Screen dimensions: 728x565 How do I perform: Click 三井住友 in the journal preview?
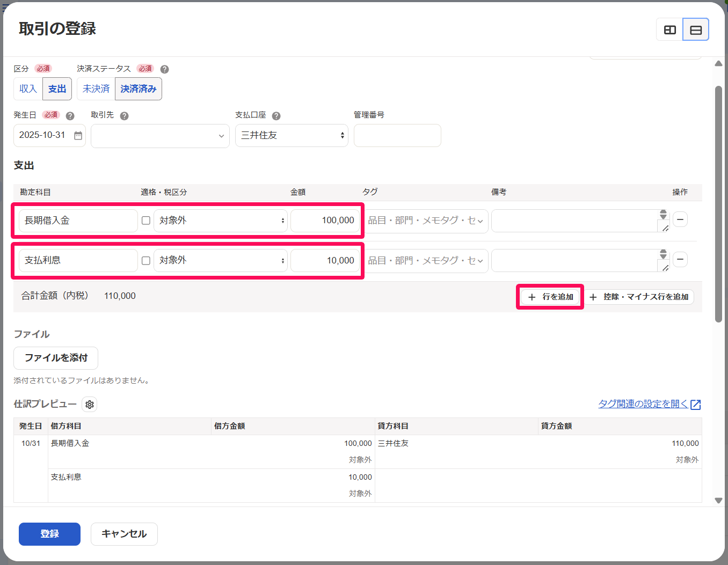point(393,444)
